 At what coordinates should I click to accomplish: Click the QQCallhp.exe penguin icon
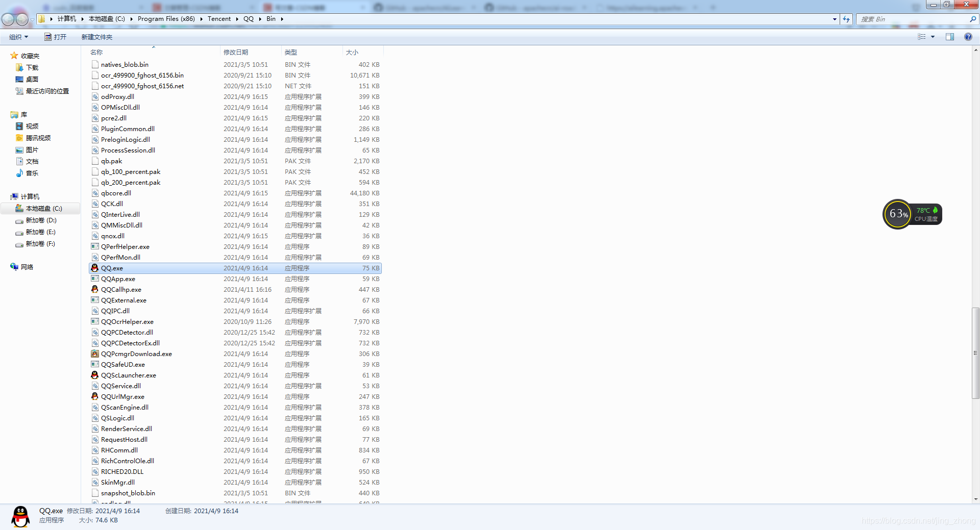click(x=94, y=289)
